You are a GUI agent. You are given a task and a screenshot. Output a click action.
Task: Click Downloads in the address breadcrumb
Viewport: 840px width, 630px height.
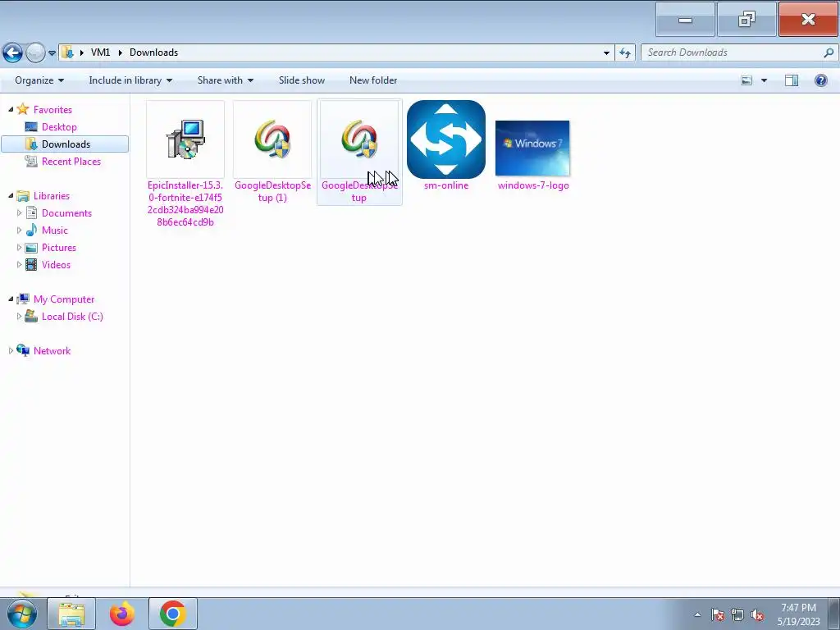153,52
